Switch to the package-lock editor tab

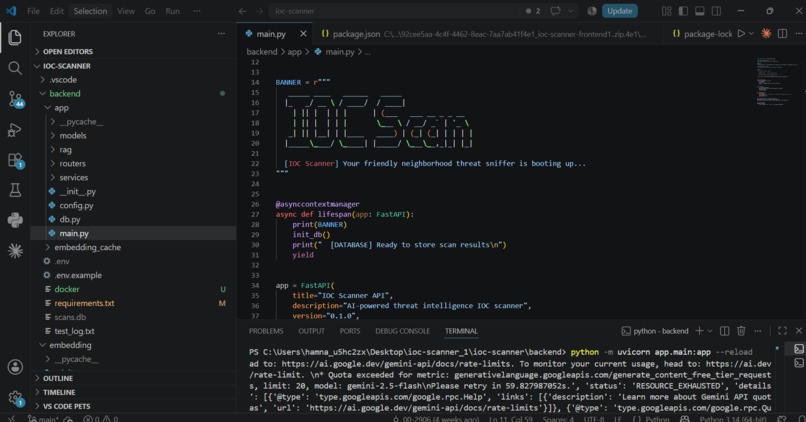tap(702, 33)
